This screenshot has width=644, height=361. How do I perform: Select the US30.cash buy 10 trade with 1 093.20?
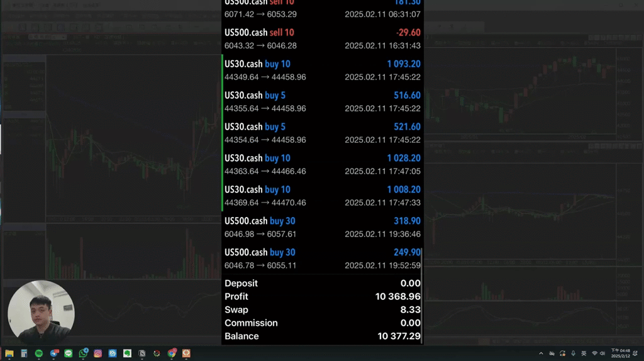[323, 70]
